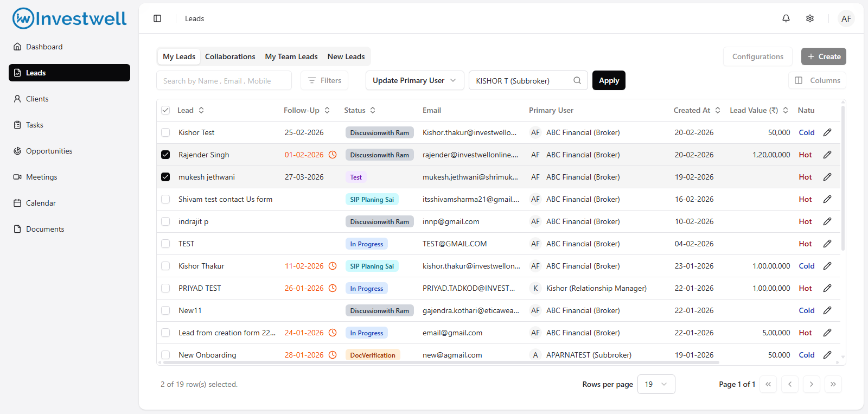Screen dimensions: 868x414
Task: Toggle the sidebar panel icon
Action: (157, 18)
